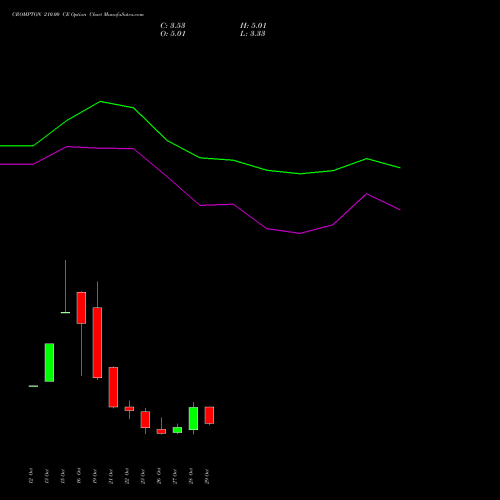Select the close value 'C: 3.53'
Screen dimensions: 500x500
pyautogui.click(x=173, y=26)
